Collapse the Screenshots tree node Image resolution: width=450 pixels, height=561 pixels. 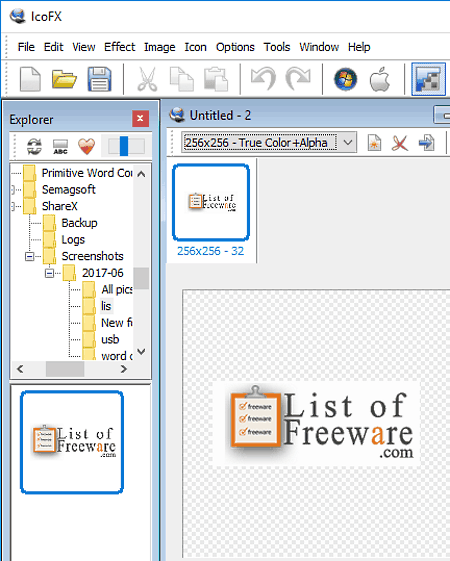[x=30, y=257]
